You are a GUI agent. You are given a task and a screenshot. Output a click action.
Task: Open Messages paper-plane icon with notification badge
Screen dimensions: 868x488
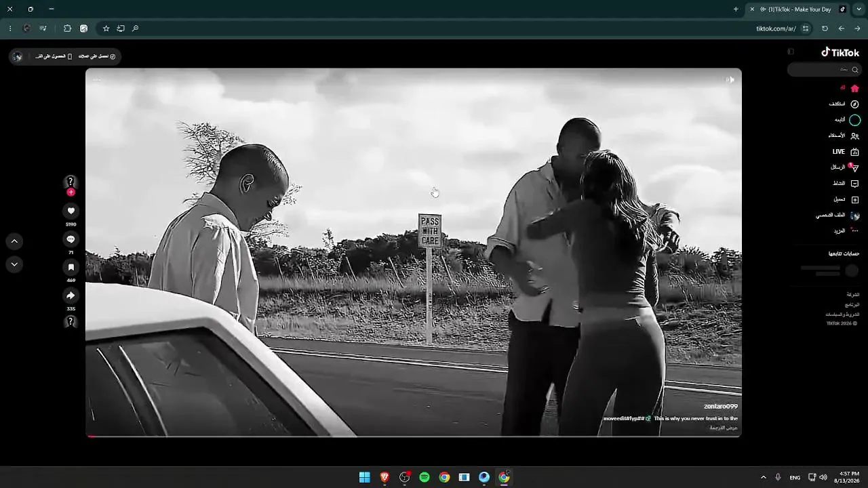(854, 167)
